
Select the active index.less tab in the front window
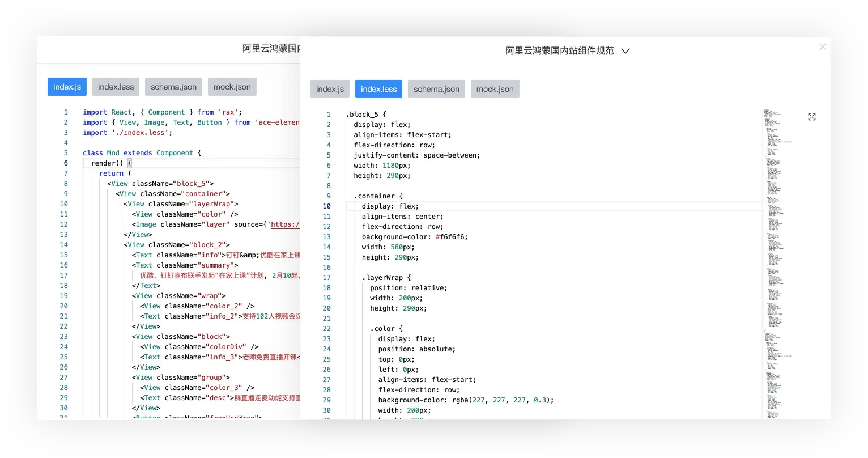(x=379, y=89)
